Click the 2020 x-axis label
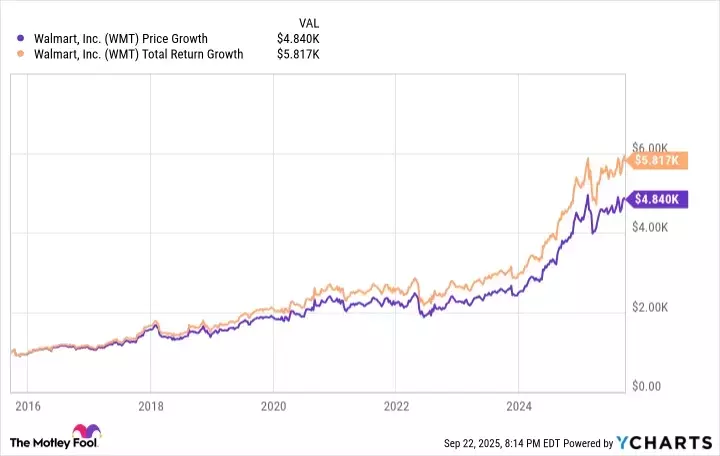Screen dimensions: 720x456 coord(273,408)
